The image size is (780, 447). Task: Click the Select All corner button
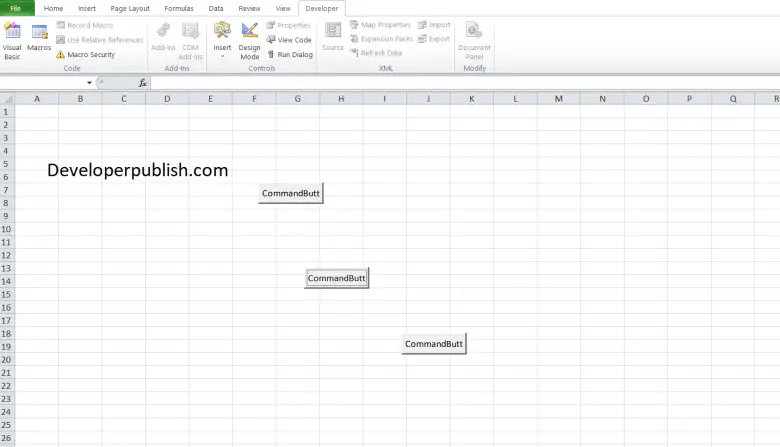[7, 98]
